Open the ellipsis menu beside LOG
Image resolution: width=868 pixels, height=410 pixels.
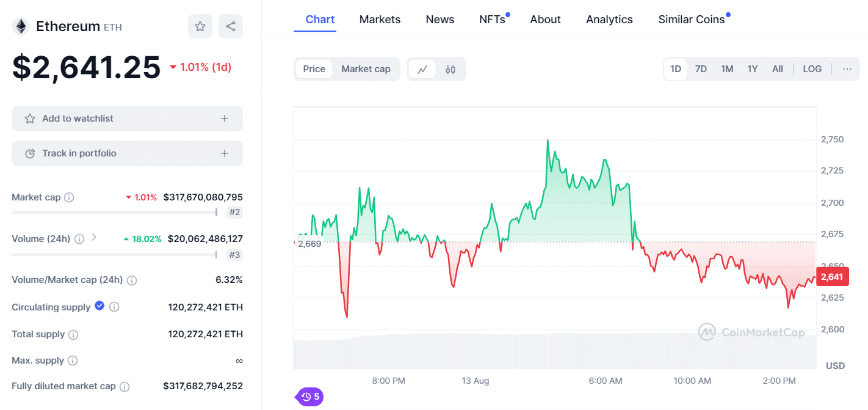pos(847,68)
